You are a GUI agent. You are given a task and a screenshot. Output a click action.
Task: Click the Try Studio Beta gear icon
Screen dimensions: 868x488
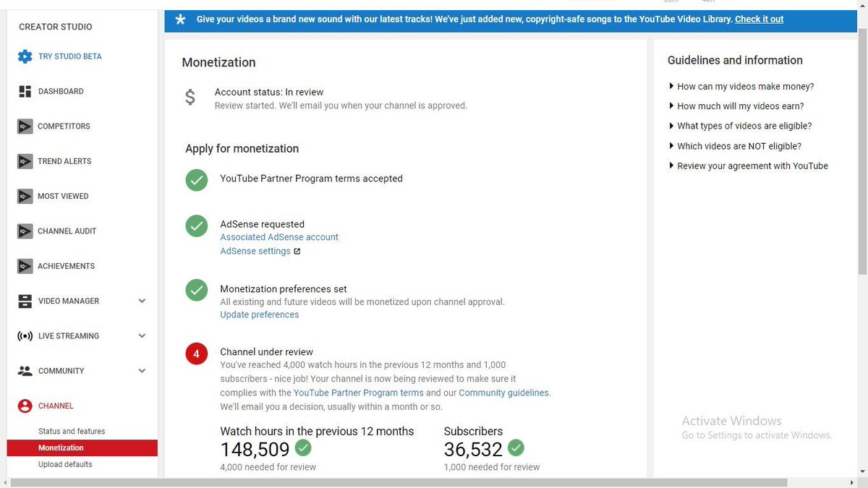[x=25, y=56]
